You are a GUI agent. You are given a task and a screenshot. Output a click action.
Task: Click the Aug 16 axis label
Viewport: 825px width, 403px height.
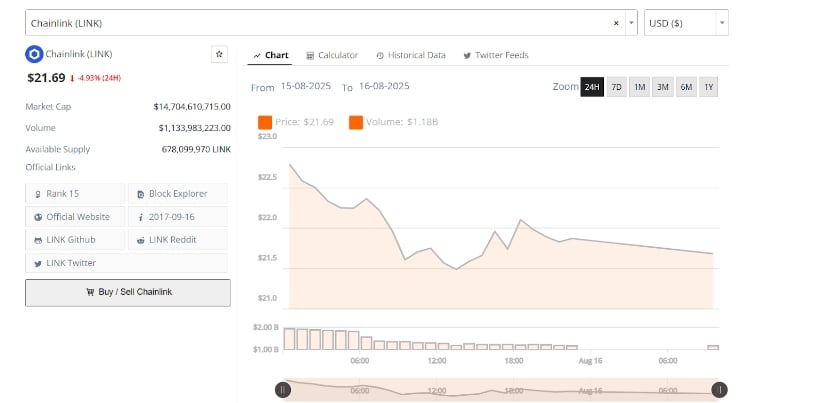click(590, 361)
